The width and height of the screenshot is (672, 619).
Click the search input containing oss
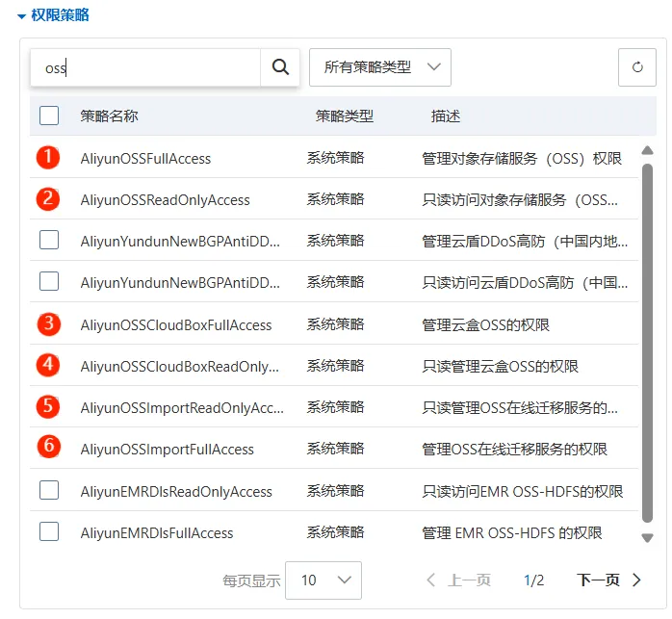coord(145,67)
